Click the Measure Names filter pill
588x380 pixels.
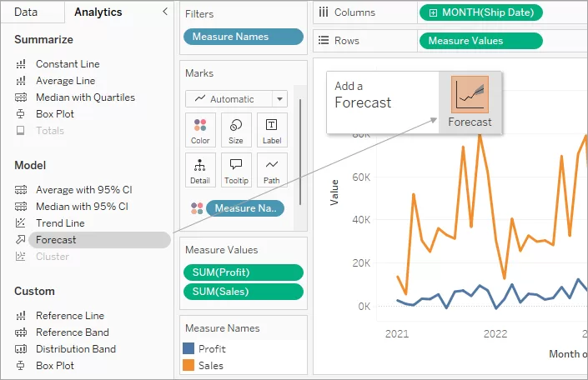coord(243,37)
